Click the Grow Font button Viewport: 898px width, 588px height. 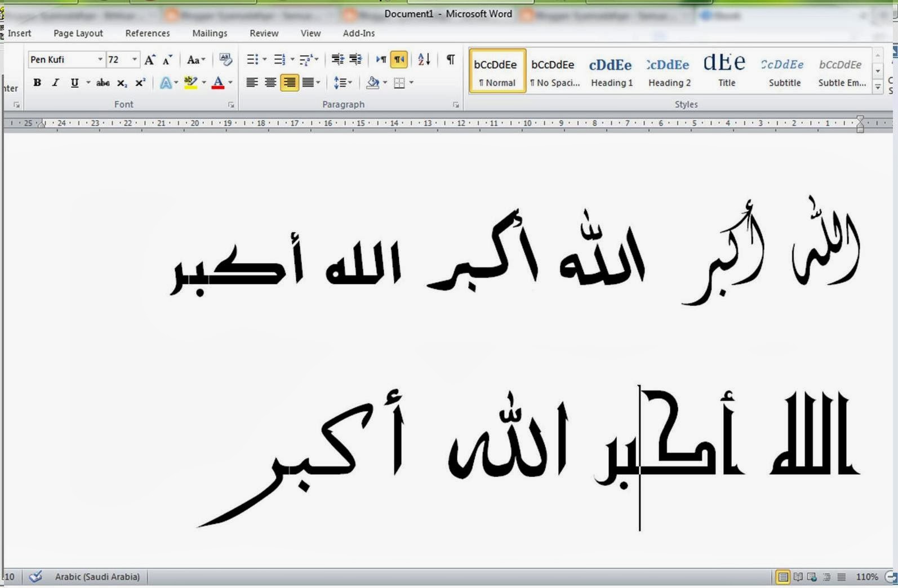click(150, 60)
